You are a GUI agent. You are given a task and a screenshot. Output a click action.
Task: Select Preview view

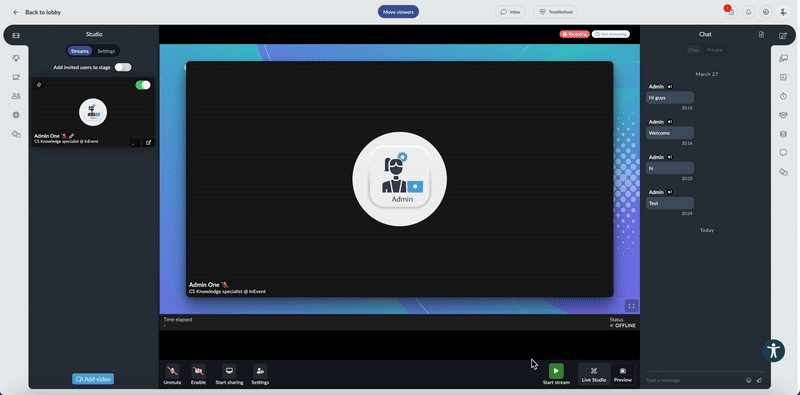[622, 374]
